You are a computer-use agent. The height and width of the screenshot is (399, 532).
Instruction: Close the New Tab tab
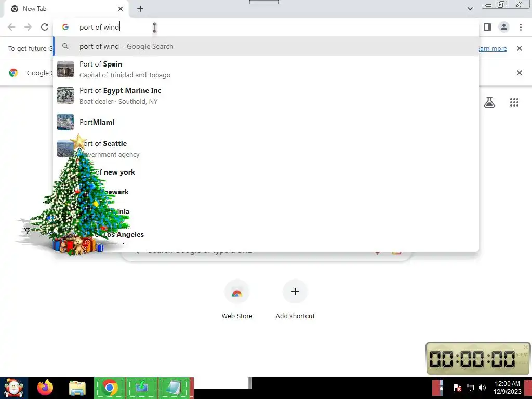[x=121, y=9]
